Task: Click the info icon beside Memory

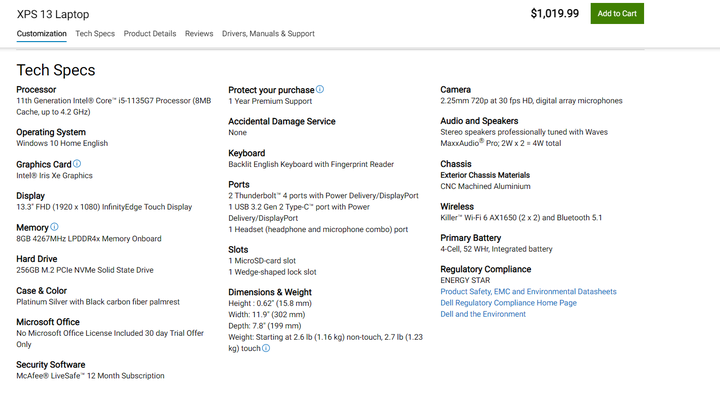Action: pyautogui.click(x=54, y=227)
